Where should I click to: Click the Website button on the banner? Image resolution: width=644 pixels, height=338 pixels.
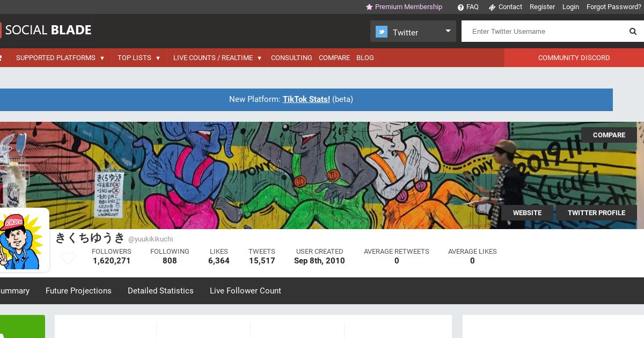pos(527,212)
